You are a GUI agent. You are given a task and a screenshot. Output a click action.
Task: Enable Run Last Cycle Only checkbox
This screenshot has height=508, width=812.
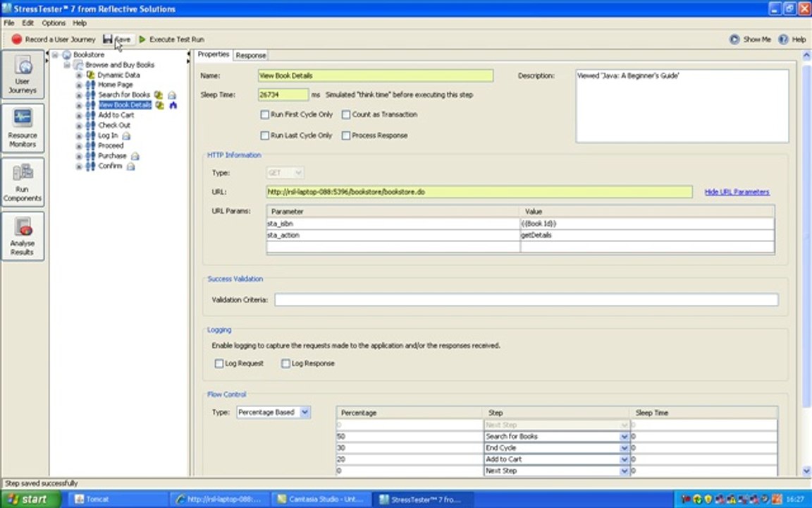(x=264, y=135)
